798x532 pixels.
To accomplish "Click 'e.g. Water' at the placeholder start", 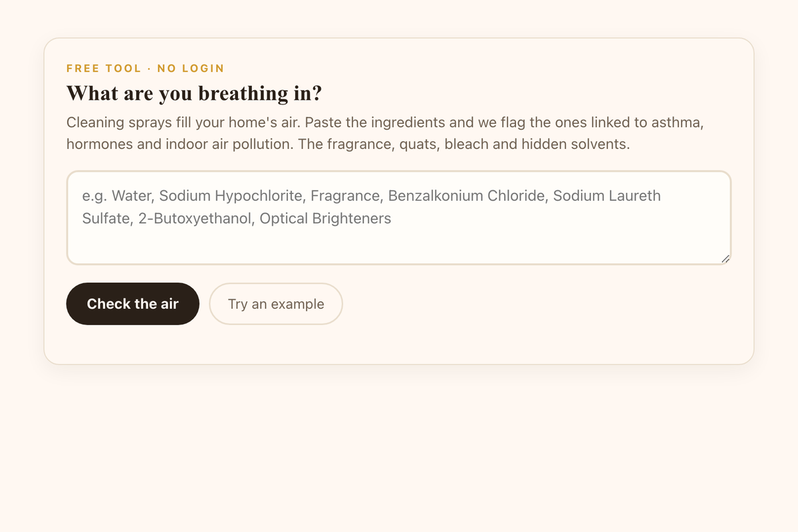I will pos(117,196).
